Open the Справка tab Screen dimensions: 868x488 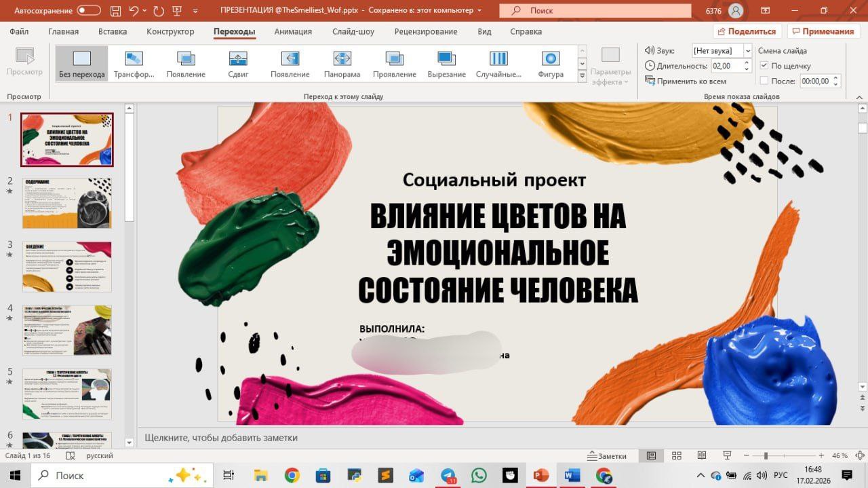click(x=526, y=31)
